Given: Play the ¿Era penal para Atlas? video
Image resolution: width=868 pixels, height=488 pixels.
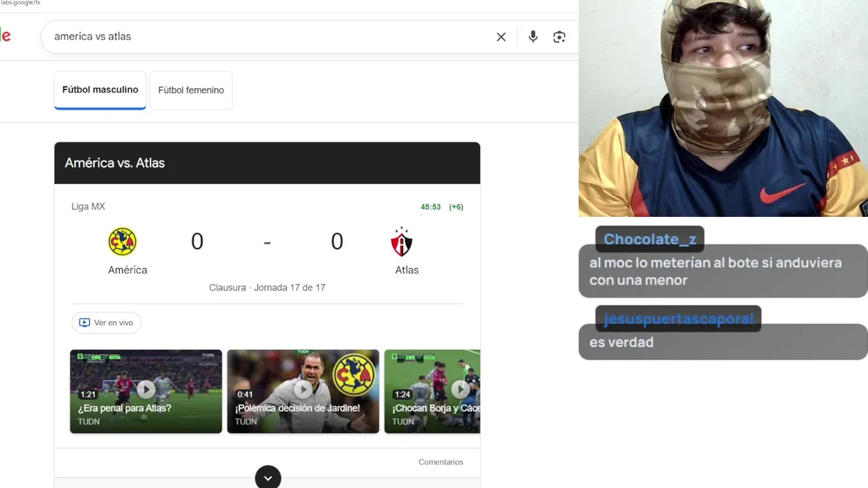Looking at the screenshot, I should (x=146, y=391).
